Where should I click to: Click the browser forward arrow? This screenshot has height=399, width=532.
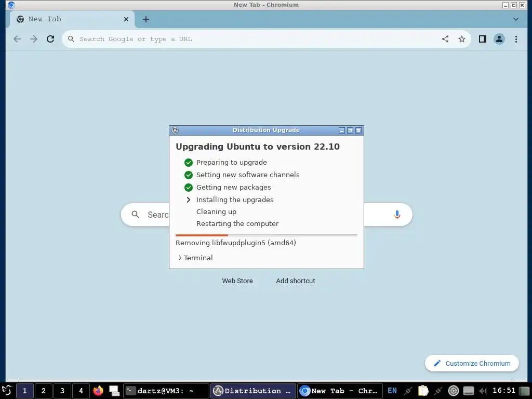34,39
